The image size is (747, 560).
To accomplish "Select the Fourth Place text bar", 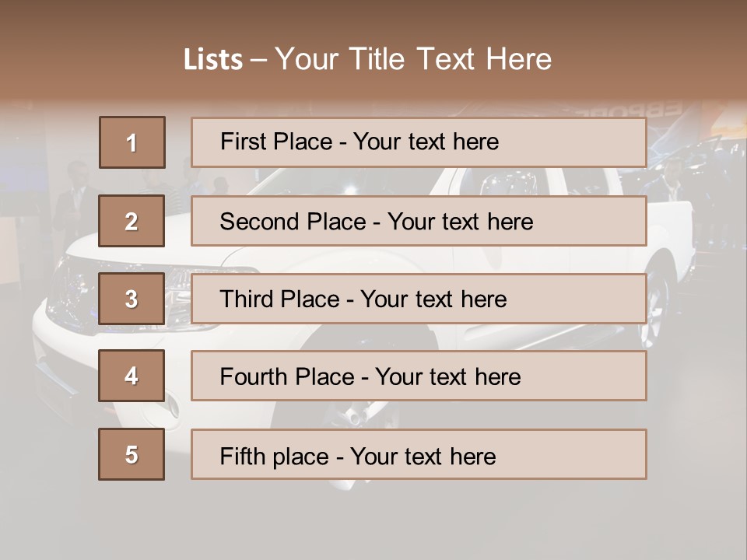I will [419, 376].
